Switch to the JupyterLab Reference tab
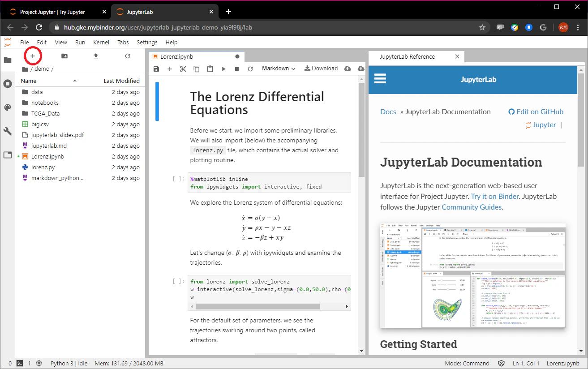Image resolution: width=588 pixels, height=369 pixels. (407, 57)
